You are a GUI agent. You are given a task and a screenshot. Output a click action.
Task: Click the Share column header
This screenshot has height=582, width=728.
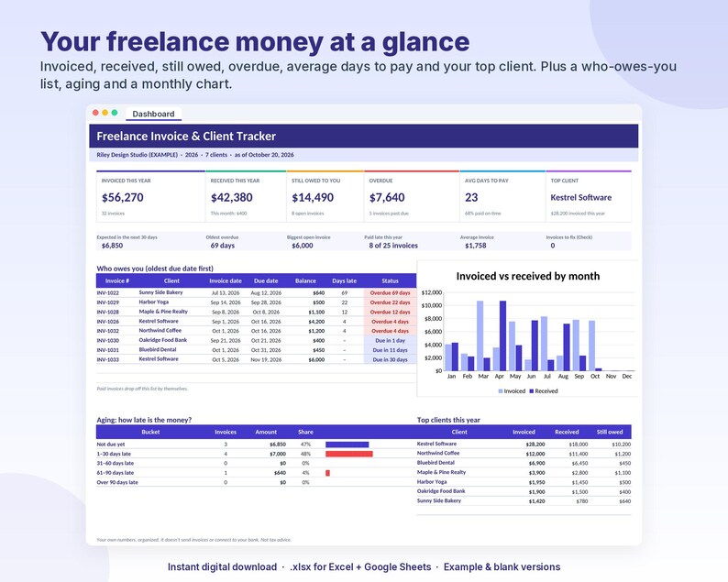point(305,432)
